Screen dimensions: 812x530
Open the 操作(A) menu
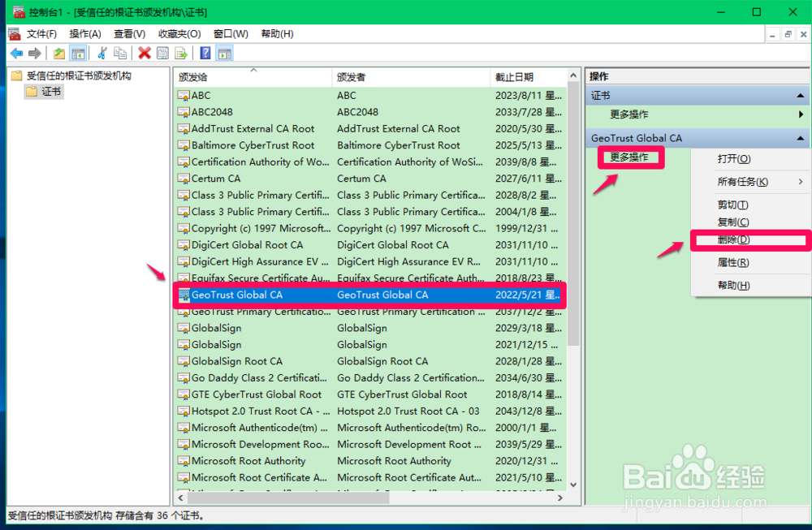85,34
